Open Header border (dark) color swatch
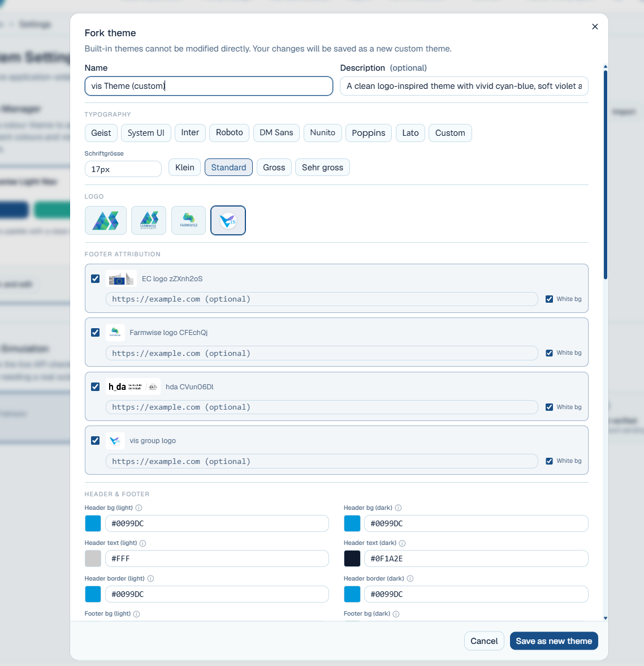 click(x=352, y=594)
